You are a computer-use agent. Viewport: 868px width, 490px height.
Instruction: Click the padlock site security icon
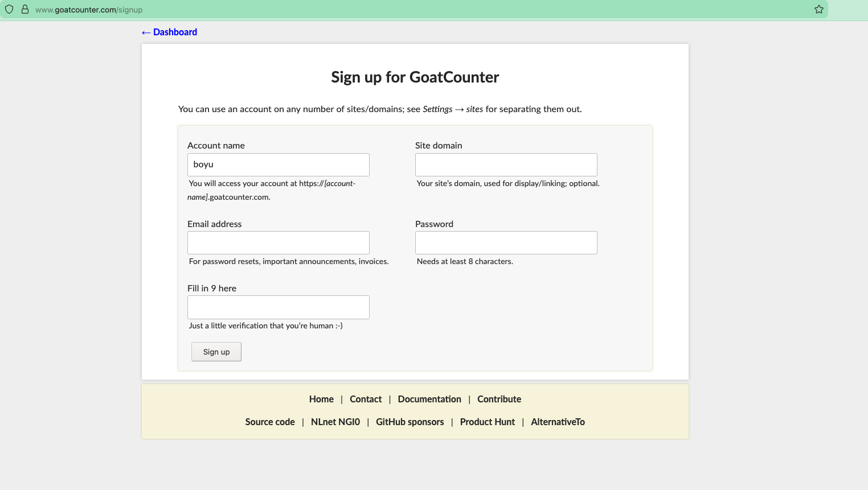pos(25,9)
